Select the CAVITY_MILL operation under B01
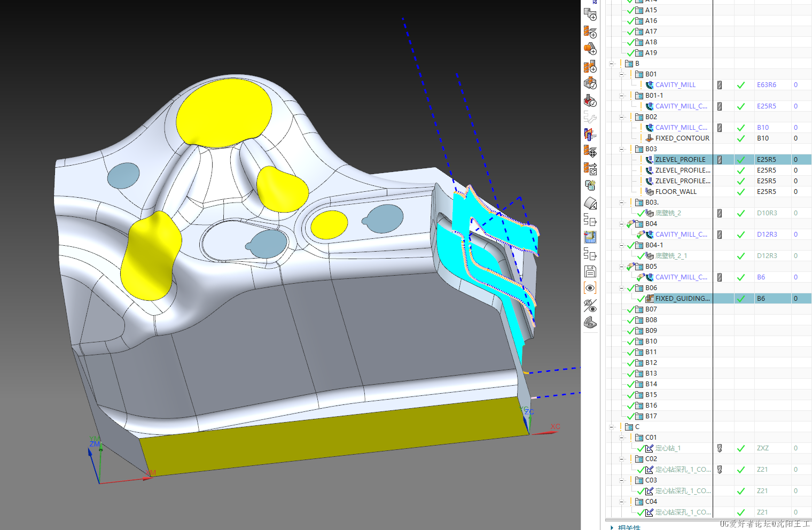The height and width of the screenshot is (530, 812). (x=675, y=85)
